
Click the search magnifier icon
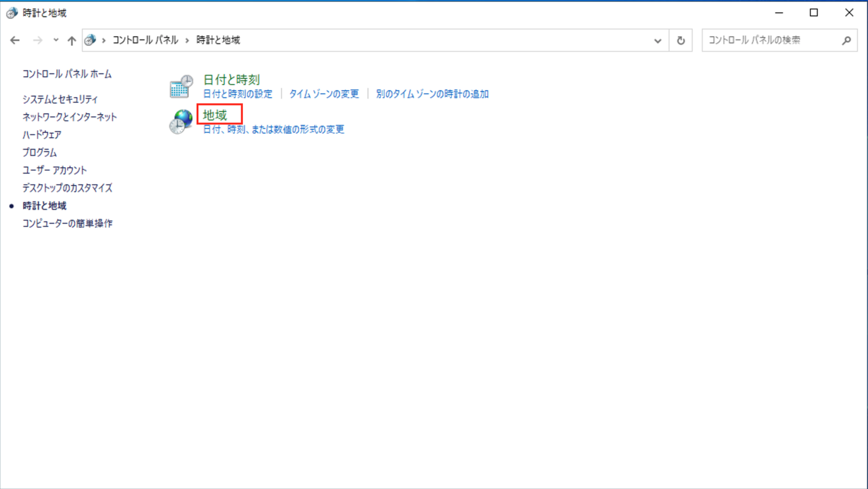[846, 40]
